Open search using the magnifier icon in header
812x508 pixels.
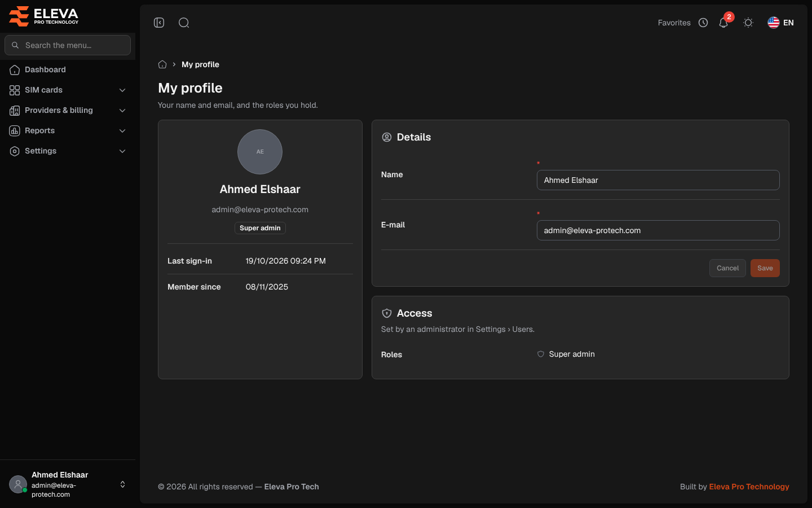pos(184,23)
